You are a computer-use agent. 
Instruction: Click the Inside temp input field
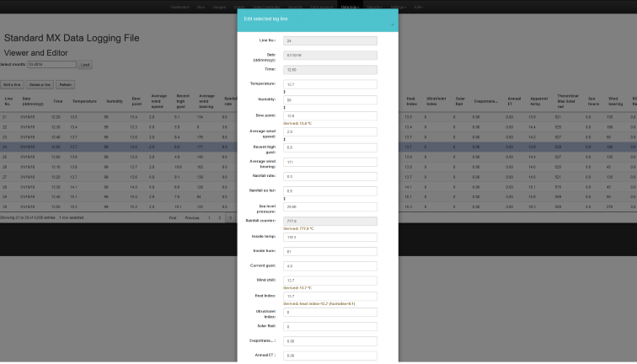click(330, 237)
